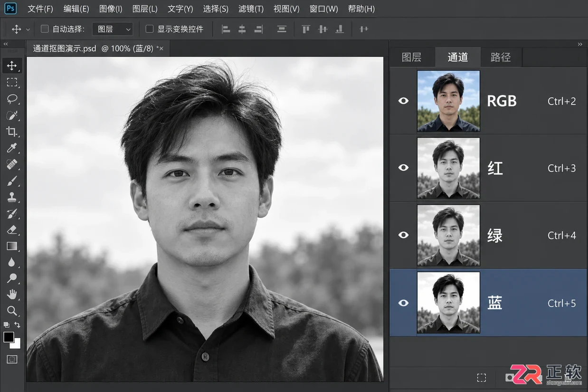Align left edges in options bar

(226, 29)
